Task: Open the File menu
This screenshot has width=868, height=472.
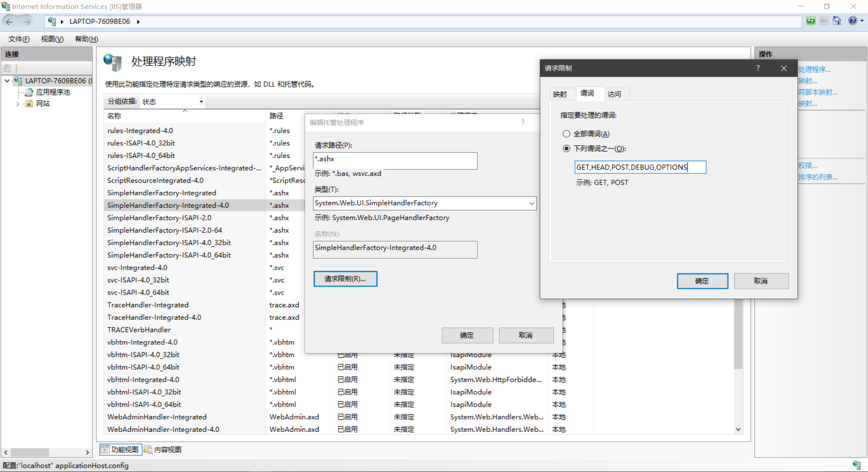Action: tap(19, 39)
